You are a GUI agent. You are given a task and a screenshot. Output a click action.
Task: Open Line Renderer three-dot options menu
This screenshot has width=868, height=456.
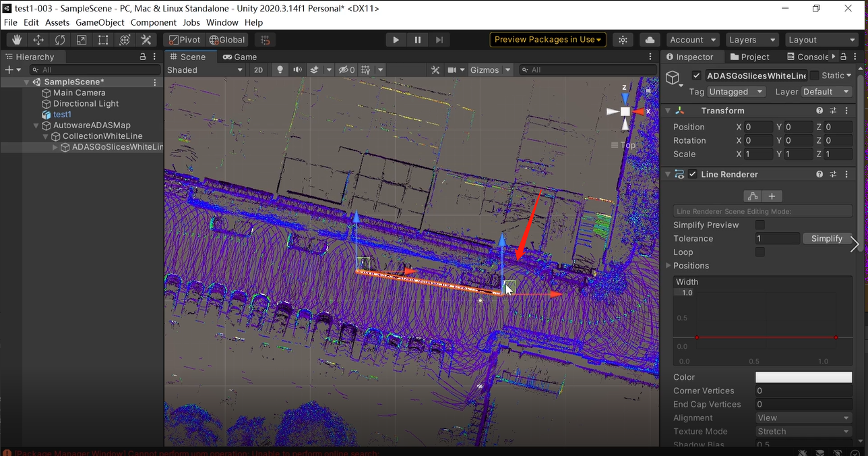846,174
